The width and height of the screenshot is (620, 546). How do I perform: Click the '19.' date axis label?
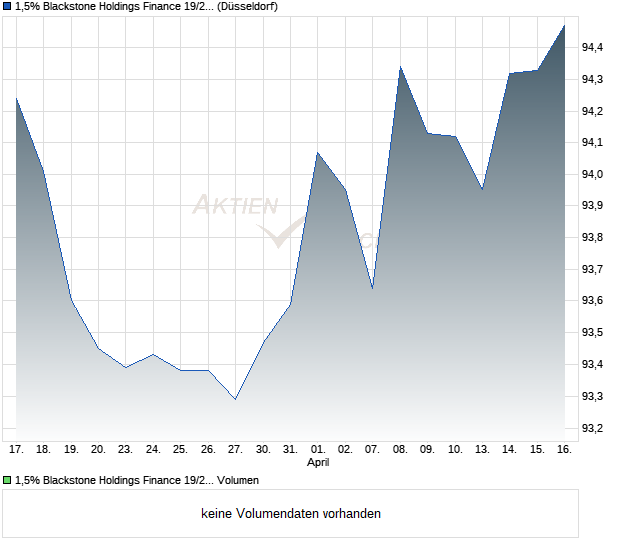point(71,450)
